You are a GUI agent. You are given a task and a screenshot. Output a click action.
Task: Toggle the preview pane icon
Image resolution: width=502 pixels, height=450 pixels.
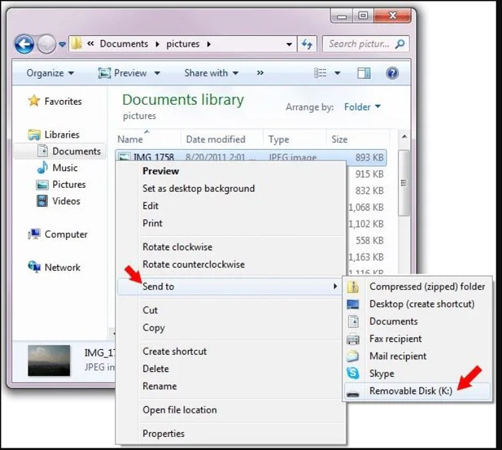364,73
